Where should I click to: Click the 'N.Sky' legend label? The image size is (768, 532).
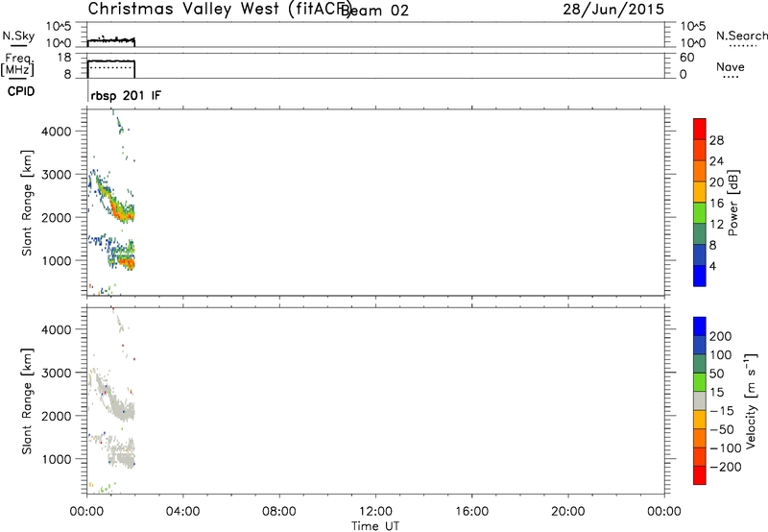[18, 36]
